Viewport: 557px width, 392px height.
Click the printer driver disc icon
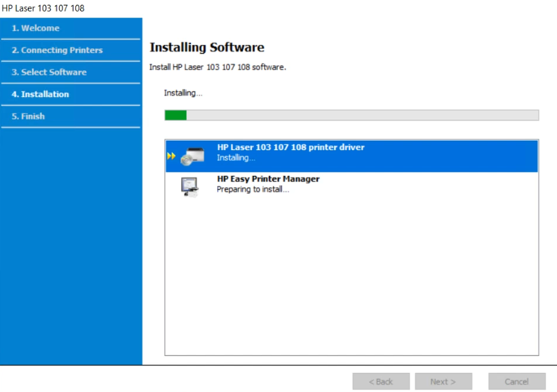(191, 157)
